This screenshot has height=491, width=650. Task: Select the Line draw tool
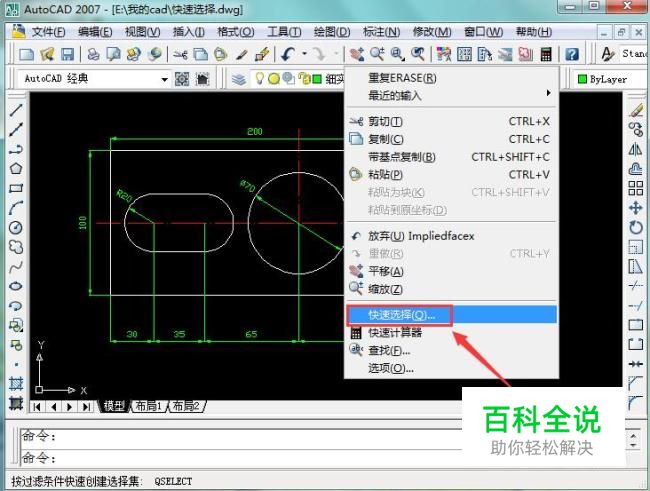coord(16,109)
